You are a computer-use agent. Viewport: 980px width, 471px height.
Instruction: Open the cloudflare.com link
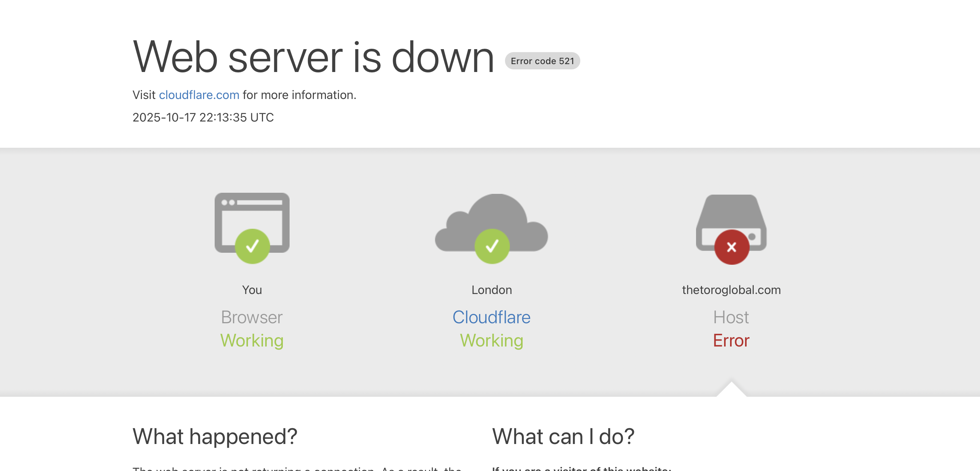pos(199,95)
